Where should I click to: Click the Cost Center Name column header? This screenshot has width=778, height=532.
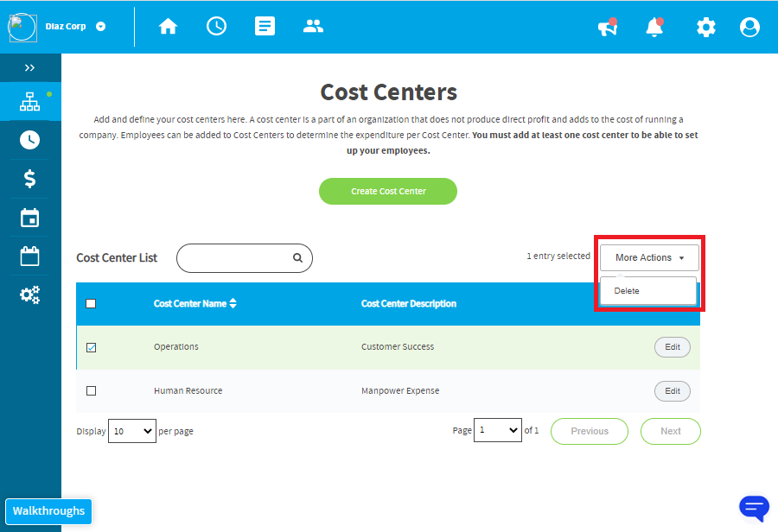click(190, 303)
